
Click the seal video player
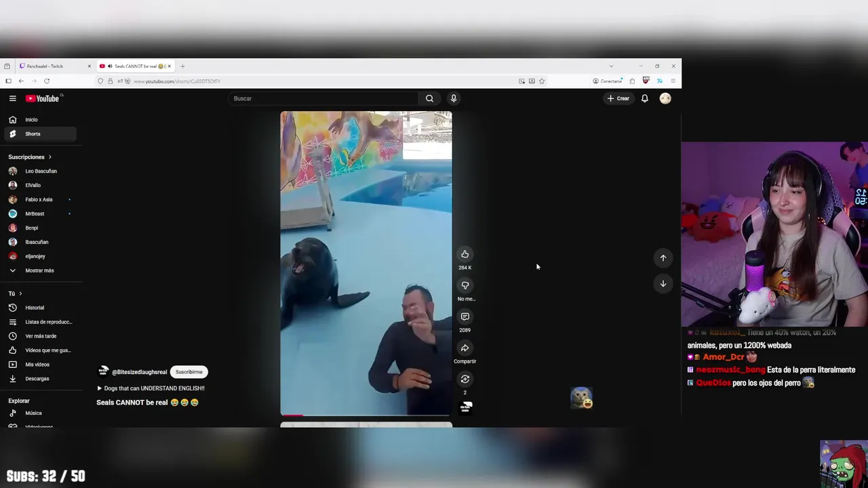[366, 263]
